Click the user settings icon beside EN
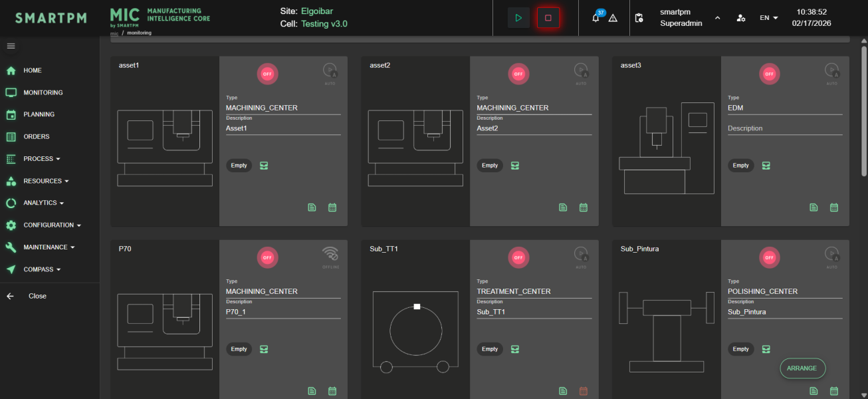This screenshot has height=399, width=868. pyautogui.click(x=740, y=18)
